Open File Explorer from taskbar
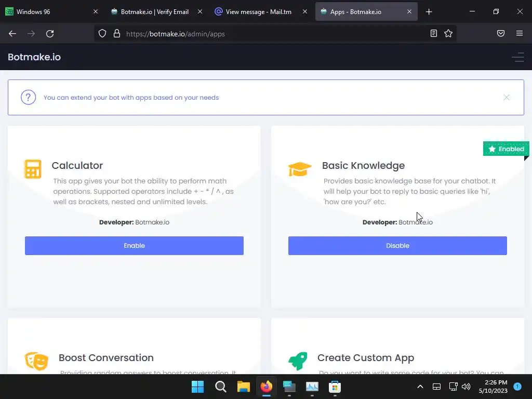Screen dimensions: 532x399 pos(244,387)
